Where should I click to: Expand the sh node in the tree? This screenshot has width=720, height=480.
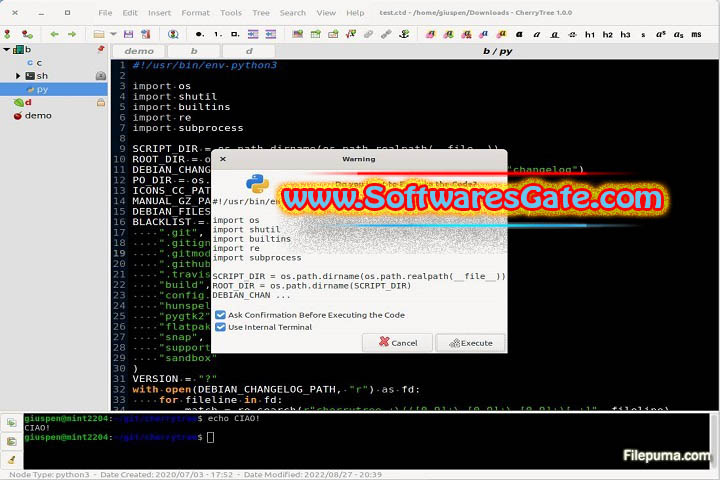(18, 76)
